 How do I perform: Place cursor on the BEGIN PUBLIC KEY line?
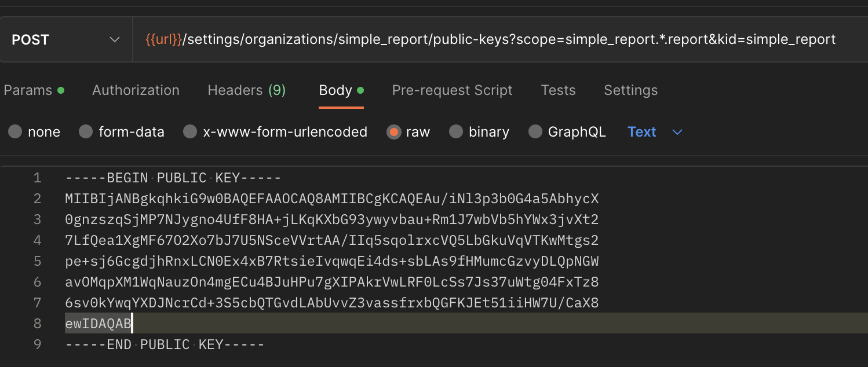(172, 178)
